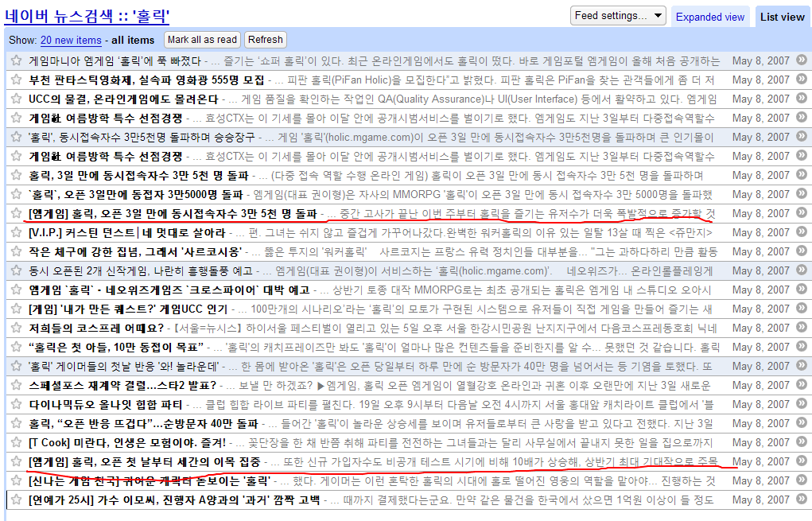Open arrow icon for ''홀릭' 게이머들의 첫날 반응' row
This screenshot has height=521, width=812.
point(802,366)
